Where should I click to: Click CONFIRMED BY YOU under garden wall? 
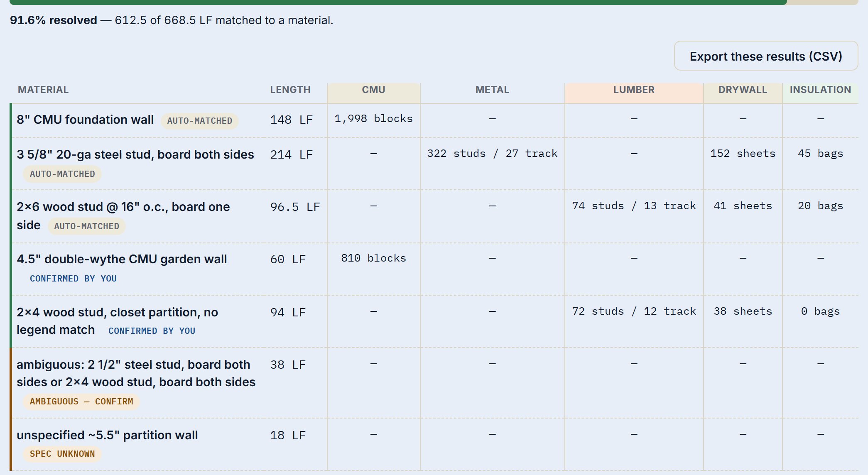73,279
